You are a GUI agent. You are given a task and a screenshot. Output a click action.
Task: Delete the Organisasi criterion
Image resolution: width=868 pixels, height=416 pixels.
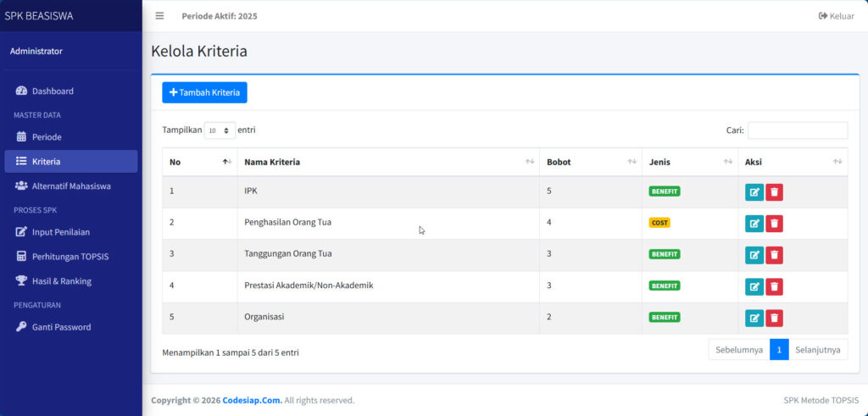click(x=774, y=318)
